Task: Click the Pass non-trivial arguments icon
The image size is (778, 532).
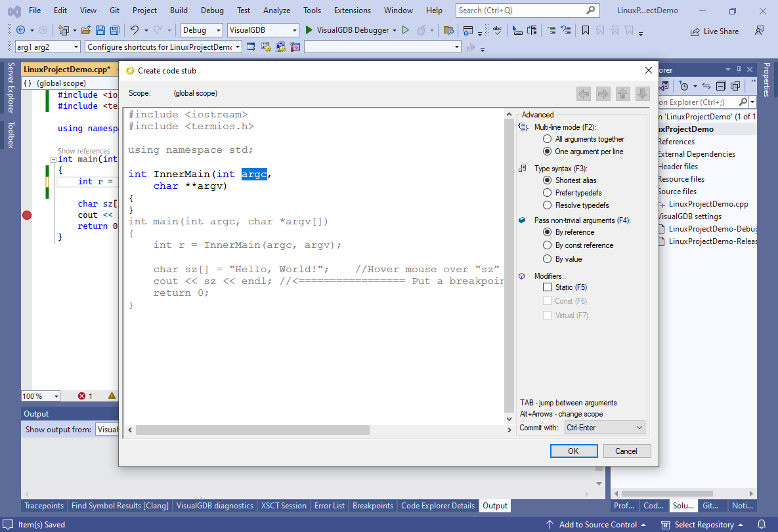Action: click(x=522, y=220)
